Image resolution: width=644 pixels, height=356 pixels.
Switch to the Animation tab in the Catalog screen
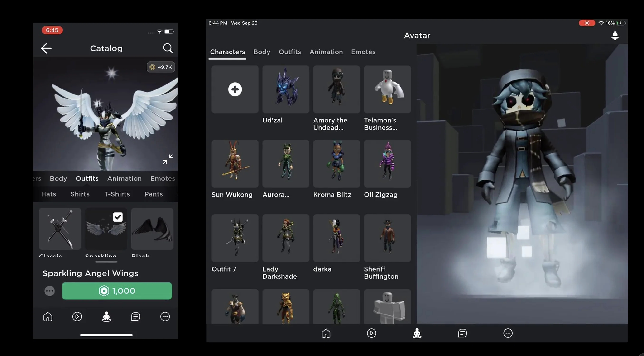pyautogui.click(x=125, y=178)
